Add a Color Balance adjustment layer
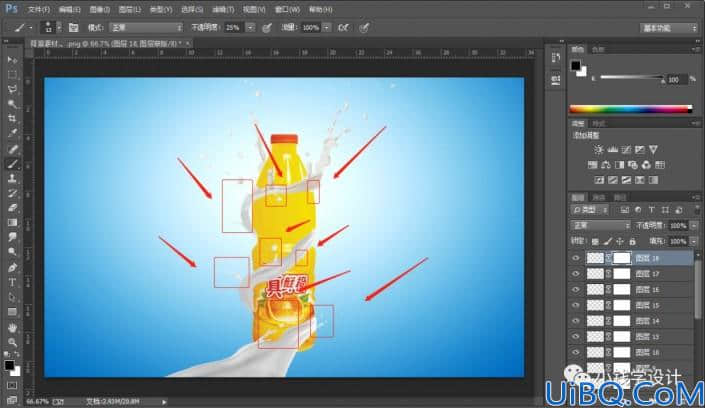Viewport: 705px width, 408px height. 606,165
